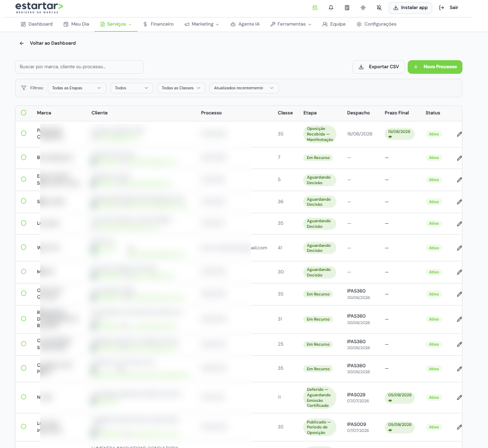Click the back arrow icon
This screenshot has height=448, width=488.
22,43
